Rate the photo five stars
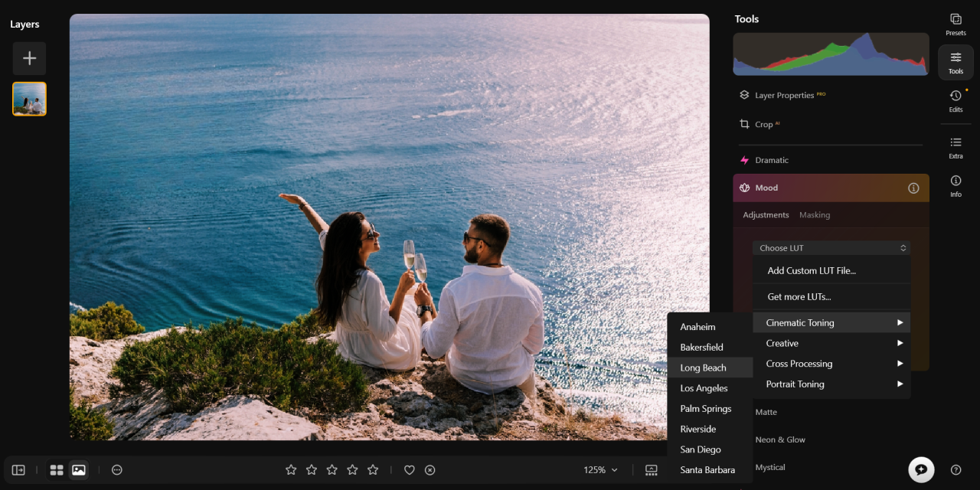980x490 pixels. [373, 469]
